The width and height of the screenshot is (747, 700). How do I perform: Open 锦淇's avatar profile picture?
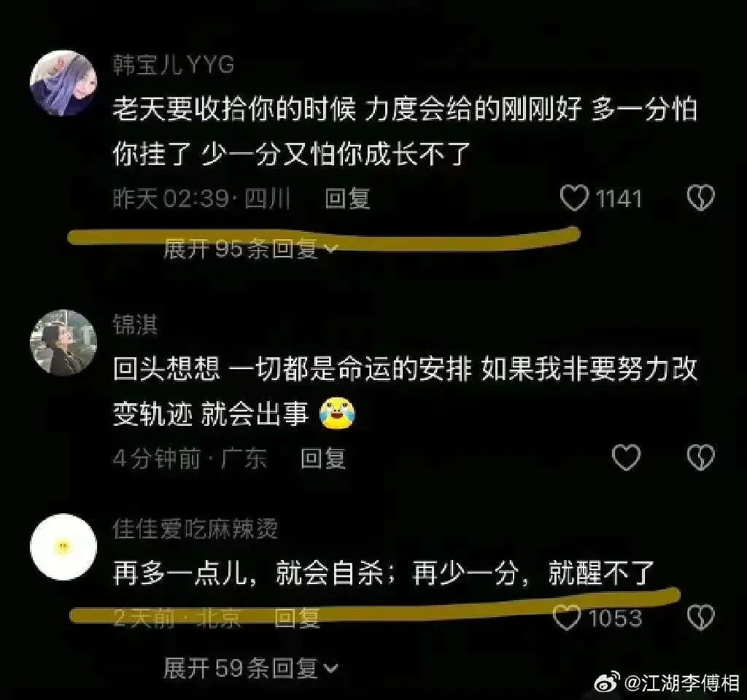tap(63, 343)
